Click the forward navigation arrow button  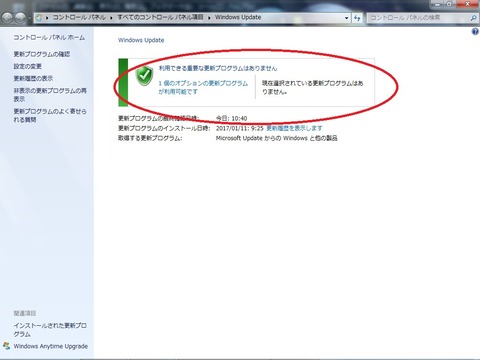21,18
